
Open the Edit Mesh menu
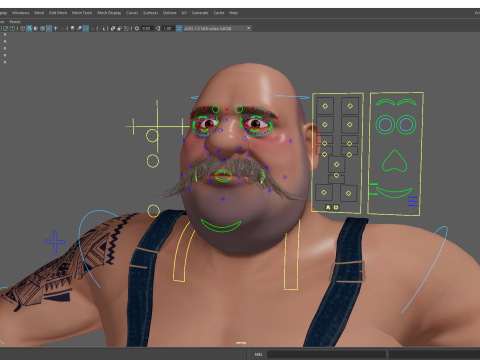click(x=58, y=13)
